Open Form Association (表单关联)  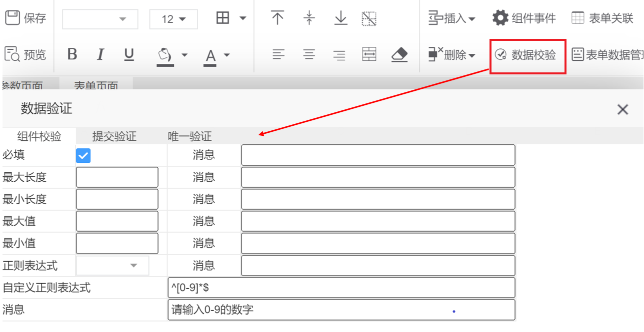(x=602, y=18)
